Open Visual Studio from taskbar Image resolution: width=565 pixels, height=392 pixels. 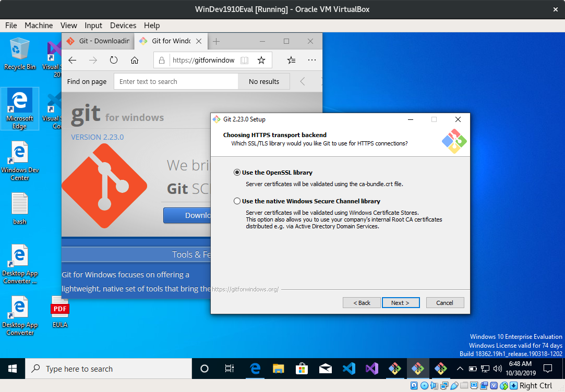(x=372, y=369)
